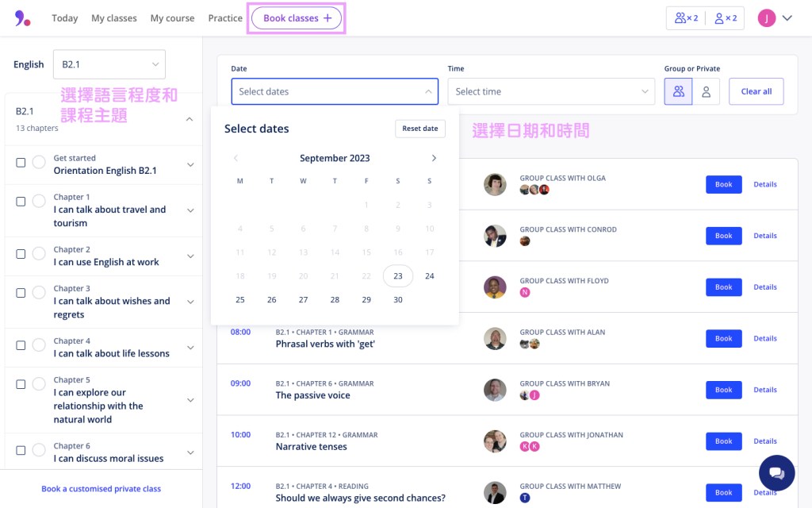The height and width of the screenshot is (508, 812).
Task: Open the B2.1 language level dropdown
Action: [109, 64]
